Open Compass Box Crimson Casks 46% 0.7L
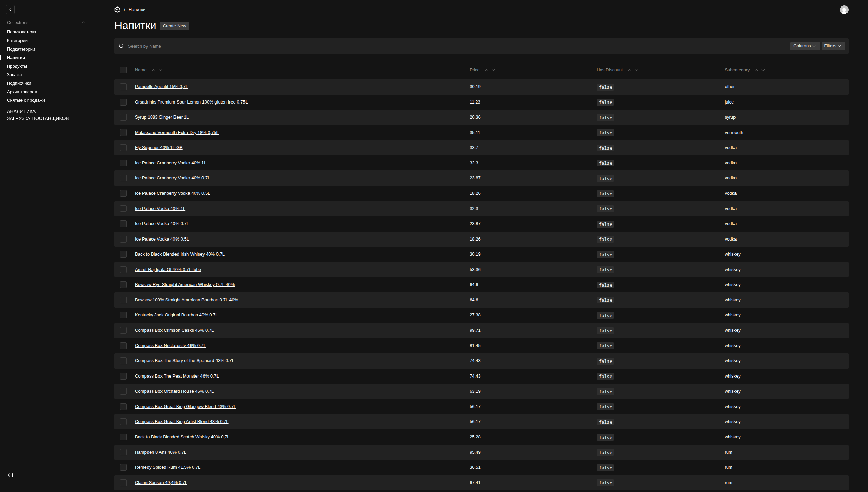Screen dimensions: 868x492 [174, 330]
